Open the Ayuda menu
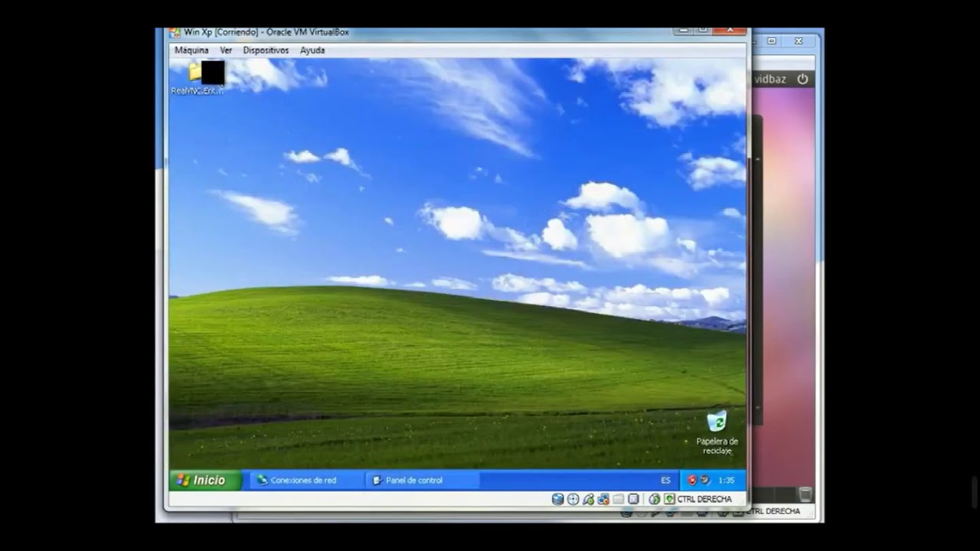 (312, 50)
